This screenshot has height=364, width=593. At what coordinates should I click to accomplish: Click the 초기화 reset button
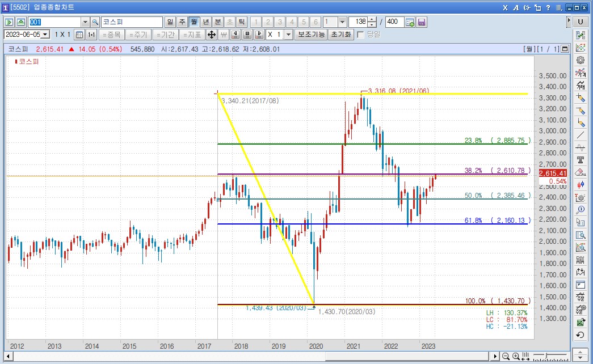coord(340,35)
